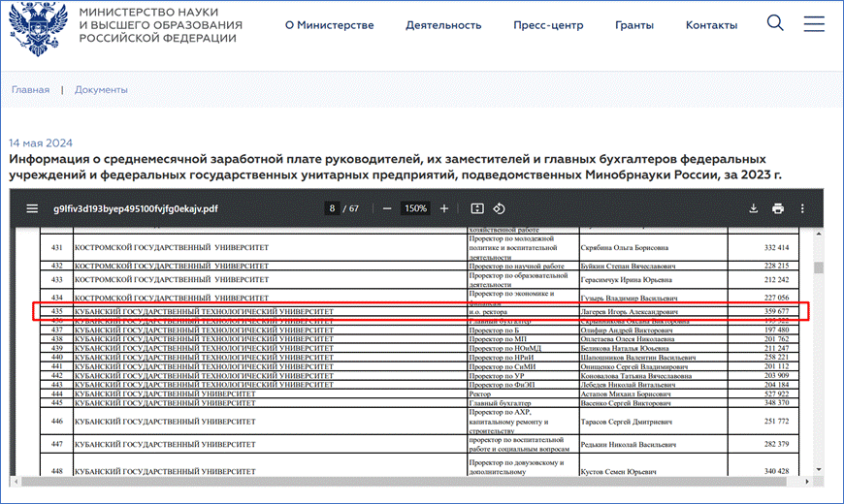Click position и.о. ректора in row 435
The width and height of the screenshot is (844, 504).
pos(488,311)
